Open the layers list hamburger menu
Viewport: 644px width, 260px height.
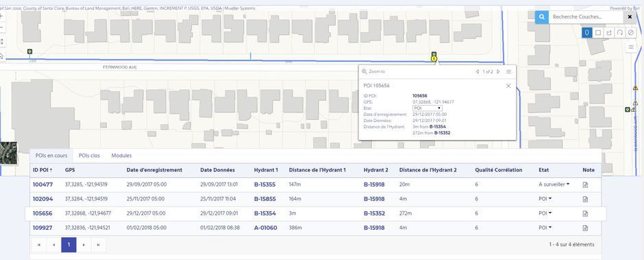click(x=631, y=47)
